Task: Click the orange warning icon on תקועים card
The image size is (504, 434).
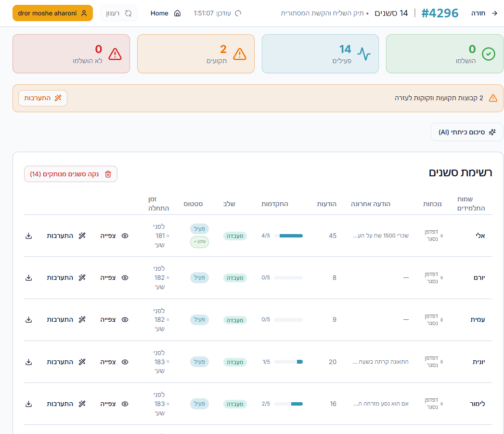Action: 239,54
